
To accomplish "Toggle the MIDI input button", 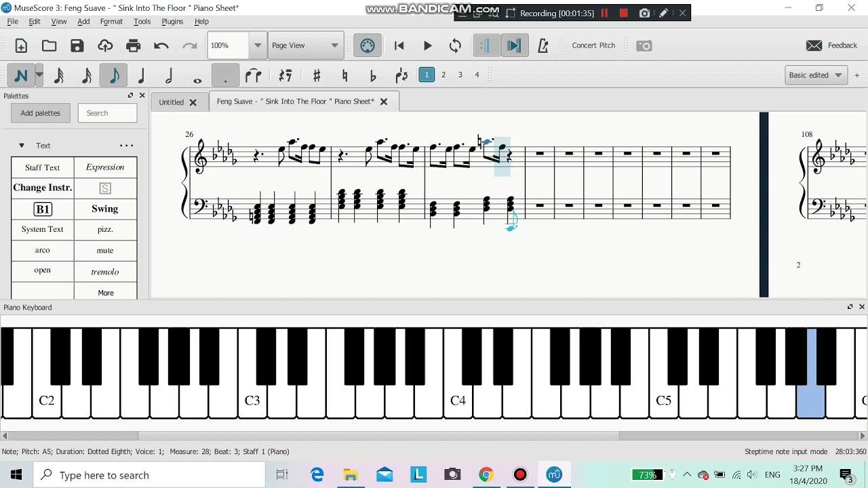I will coord(368,46).
